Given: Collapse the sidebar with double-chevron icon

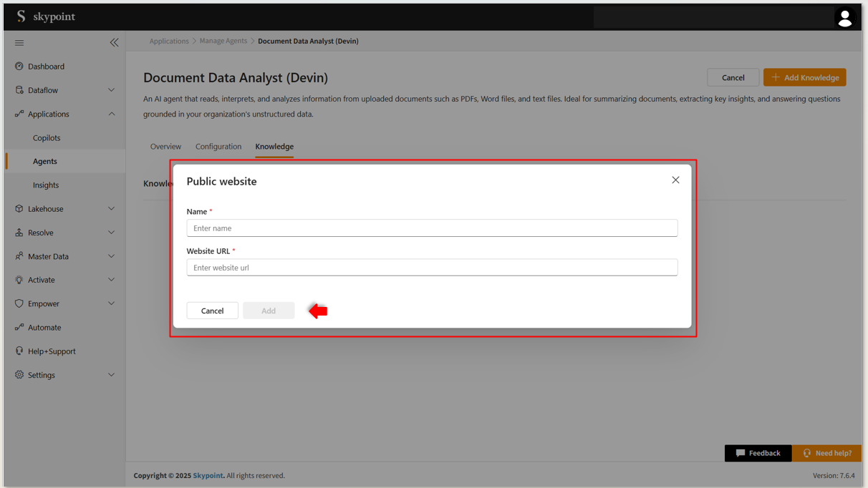Looking at the screenshot, I should (x=114, y=43).
